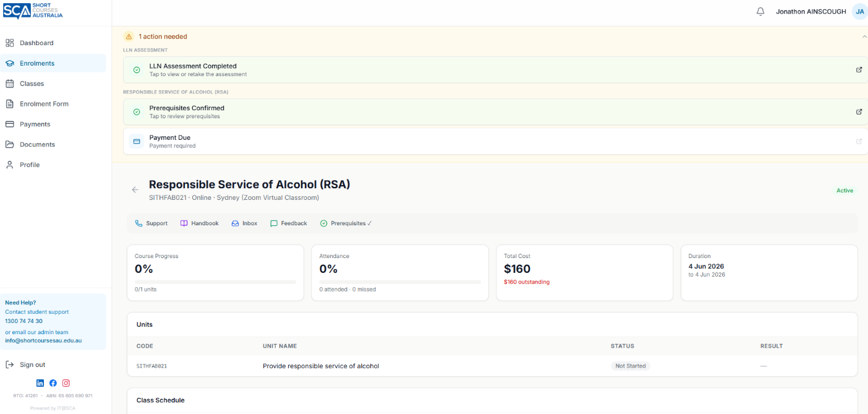Visit the SCA Facebook page
868x414 pixels.
pyautogui.click(x=53, y=383)
